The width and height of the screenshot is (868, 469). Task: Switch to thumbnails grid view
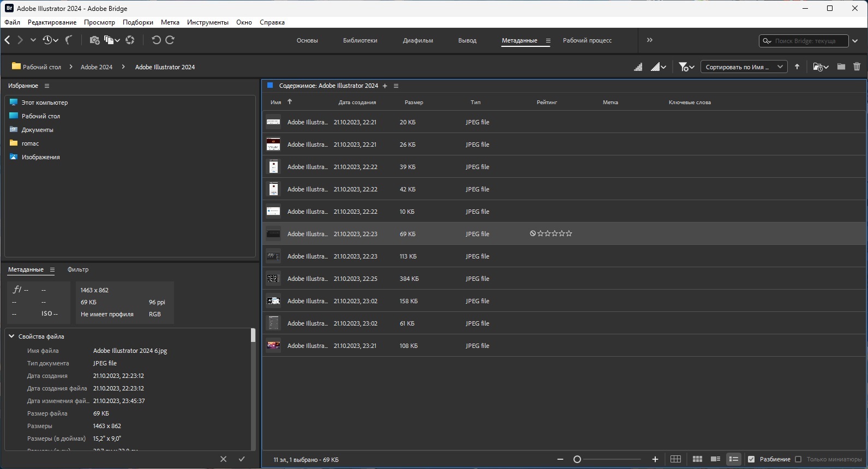pos(697,459)
